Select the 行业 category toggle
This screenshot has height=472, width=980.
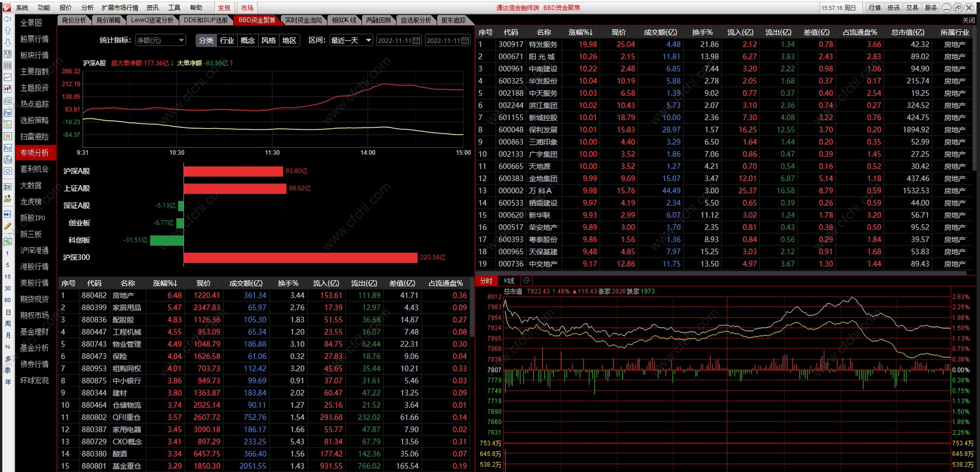(227, 40)
